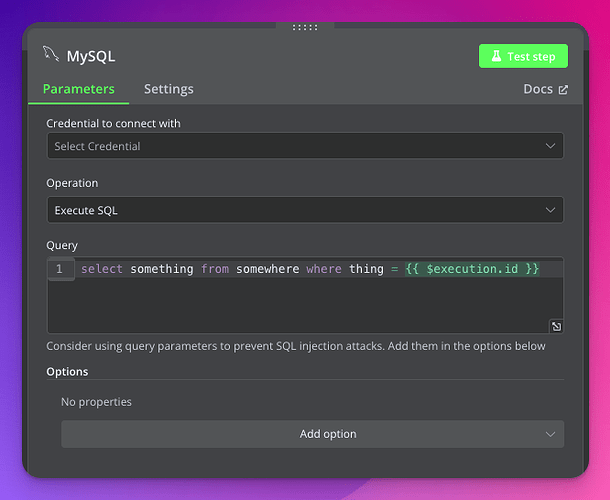Click the 'somewhere' table name in query
This screenshot has width=610, height=500.
[268, 269]
